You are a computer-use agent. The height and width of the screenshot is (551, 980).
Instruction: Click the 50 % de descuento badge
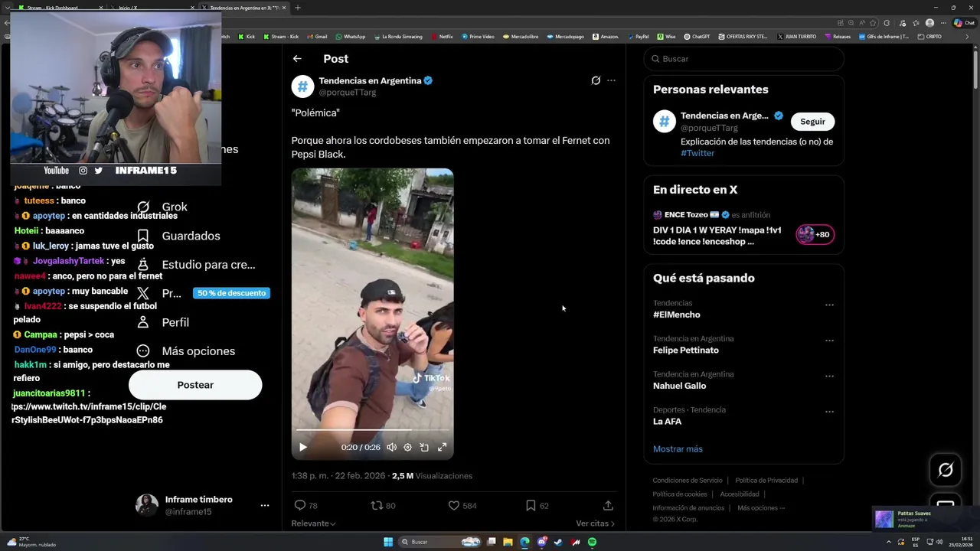pyautogui.click(x=231, y=293)
